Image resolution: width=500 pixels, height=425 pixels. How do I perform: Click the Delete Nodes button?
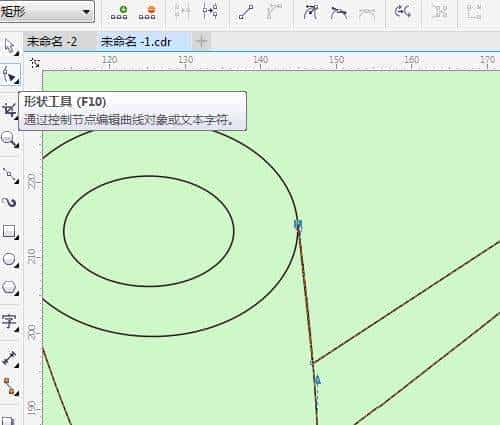(147, 12)
